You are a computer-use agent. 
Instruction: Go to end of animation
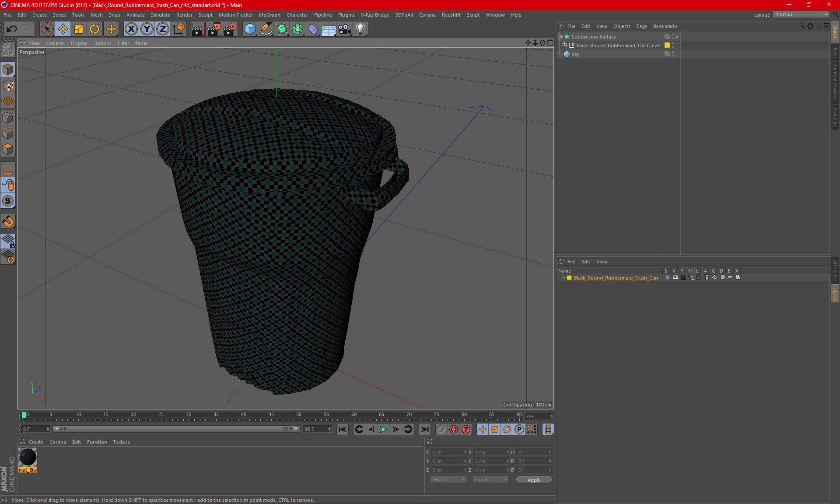424,429
